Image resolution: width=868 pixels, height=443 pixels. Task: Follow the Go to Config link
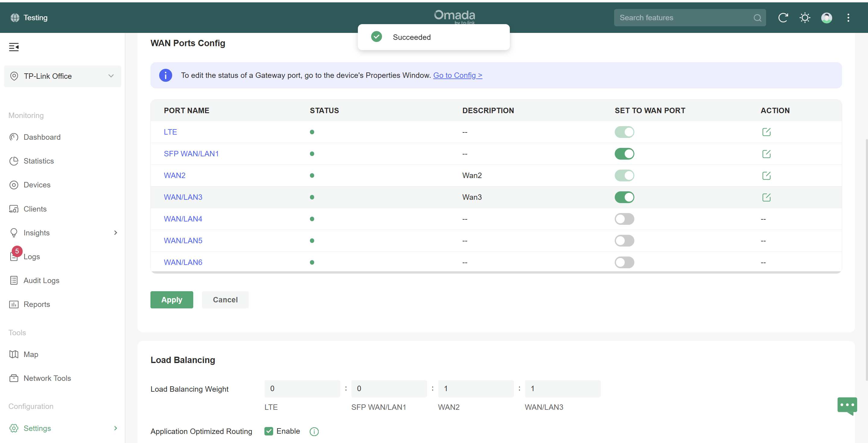point(457,75)
